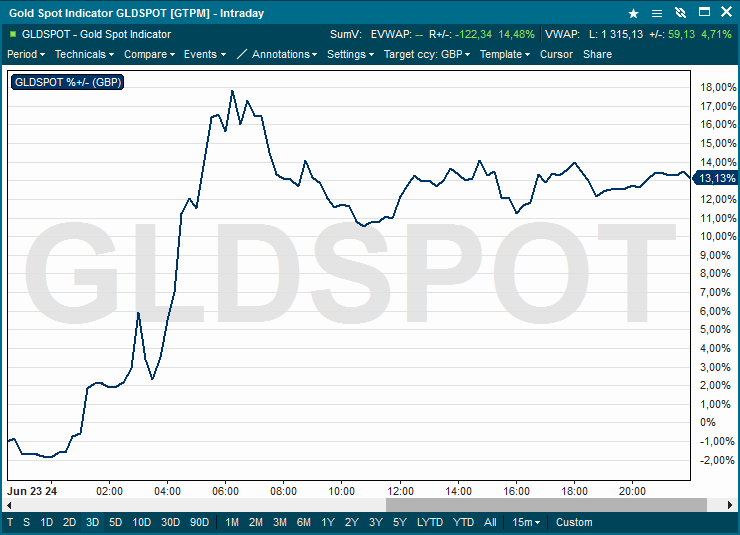Open the Template dropdown
Screen dimensions: 740x535
(505, 54)
